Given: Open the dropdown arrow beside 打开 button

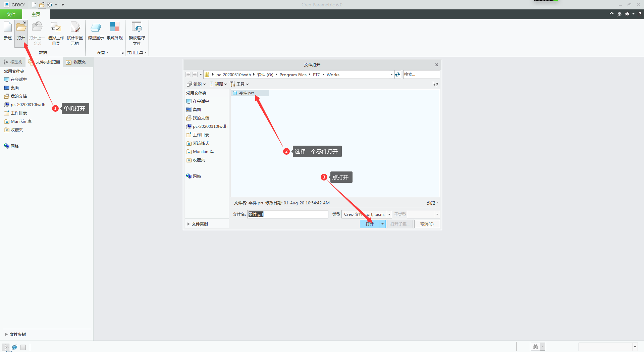Looking at the screenshot, I should point(382,224).
